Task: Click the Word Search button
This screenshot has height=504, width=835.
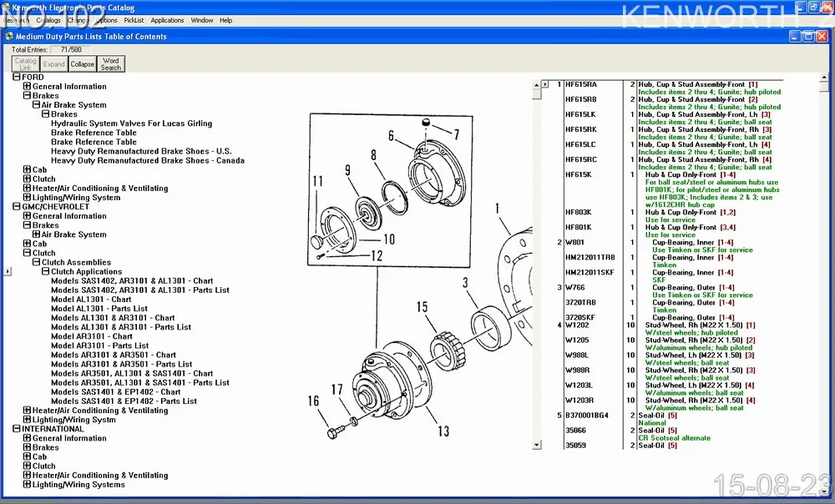Action: click(111, 64)
